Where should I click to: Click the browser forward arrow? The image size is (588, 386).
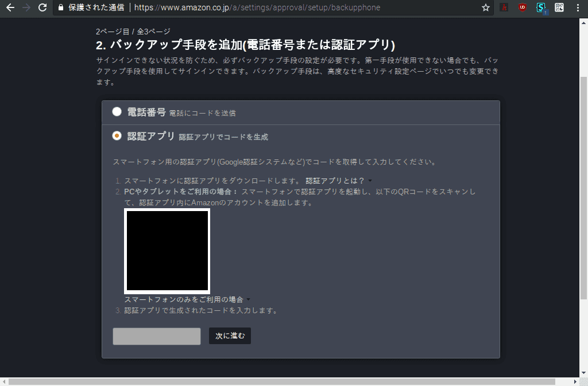point(26,7)
